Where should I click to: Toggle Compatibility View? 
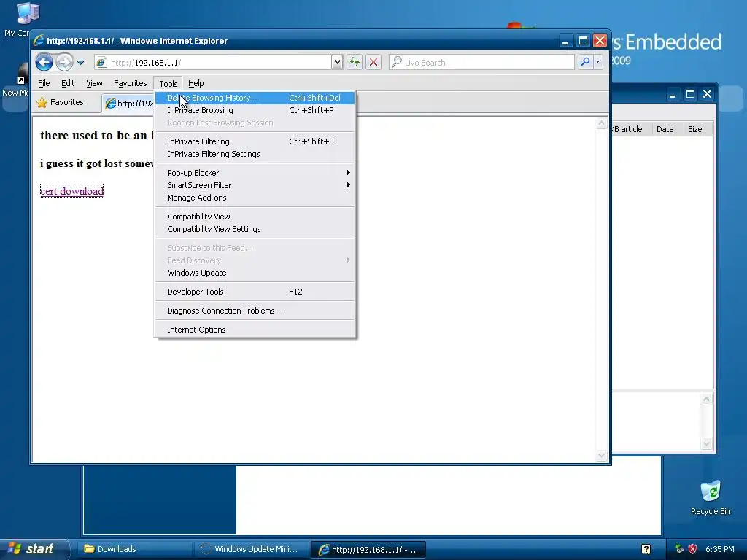255,217
